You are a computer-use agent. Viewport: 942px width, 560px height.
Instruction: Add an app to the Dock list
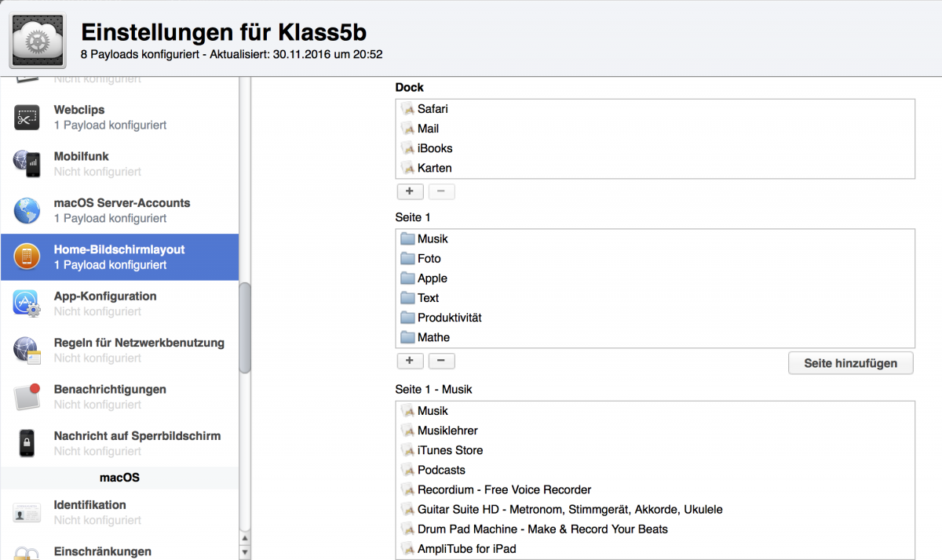pyautogui.click(x=411, y=191)
